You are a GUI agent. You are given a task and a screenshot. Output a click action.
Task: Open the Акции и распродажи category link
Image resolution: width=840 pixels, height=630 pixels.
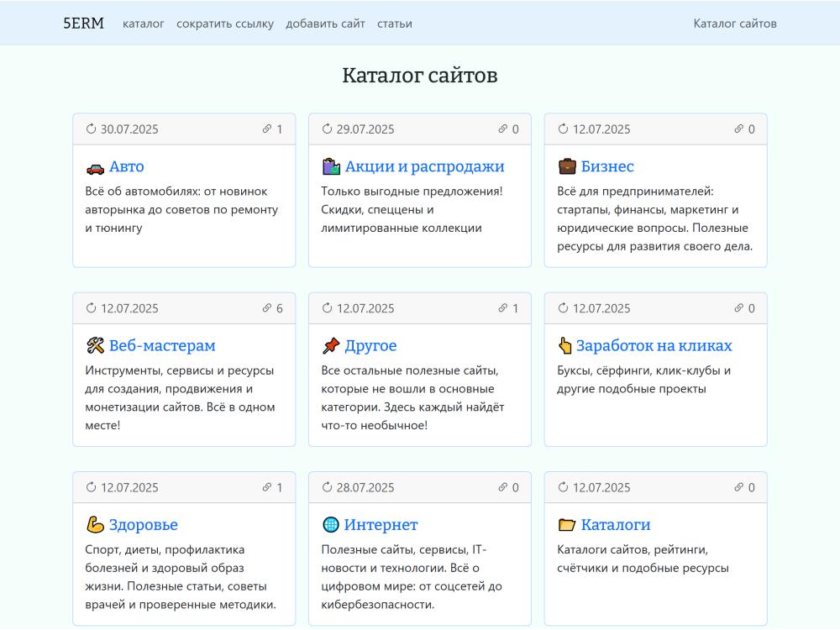pos(424,166)
